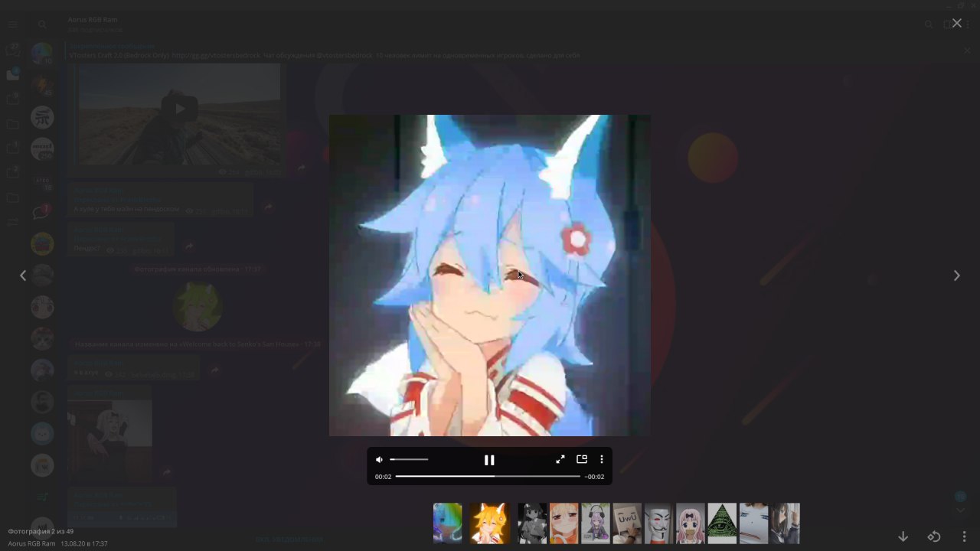Select the UwU sign thumbnail
980x551 pixels.
click(627, 523)
